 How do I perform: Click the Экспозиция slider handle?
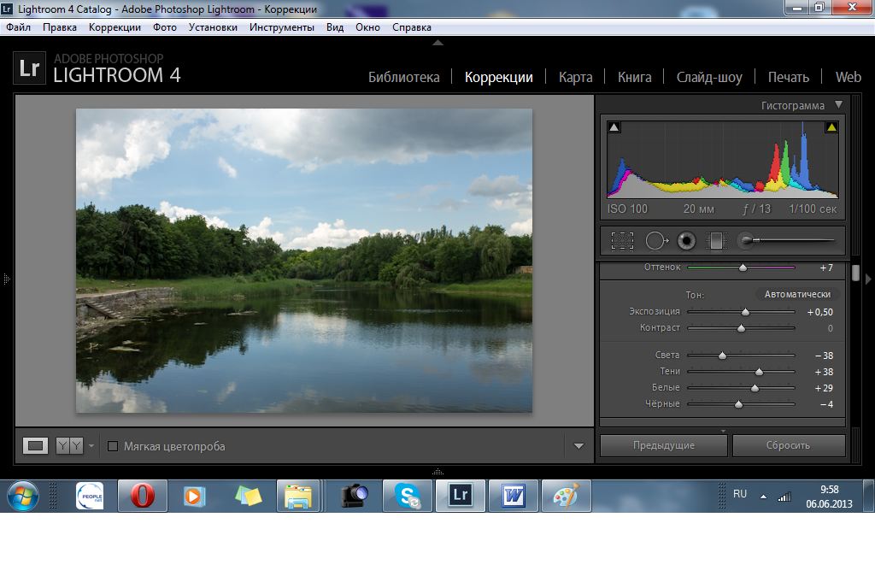pos(745,312)
